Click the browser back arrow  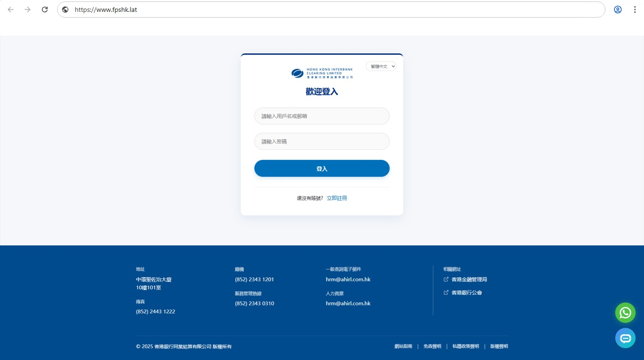(10, 10)
